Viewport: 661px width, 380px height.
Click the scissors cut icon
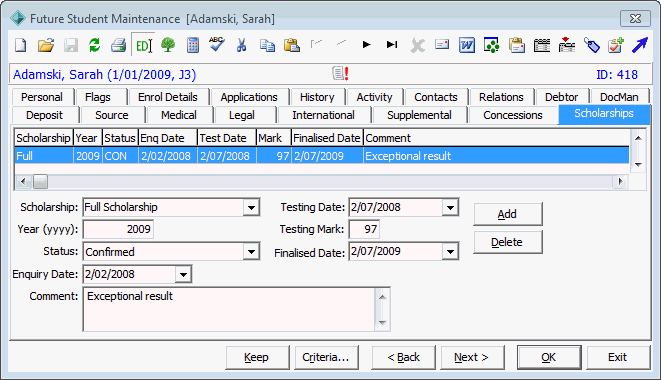click(241, 45)
